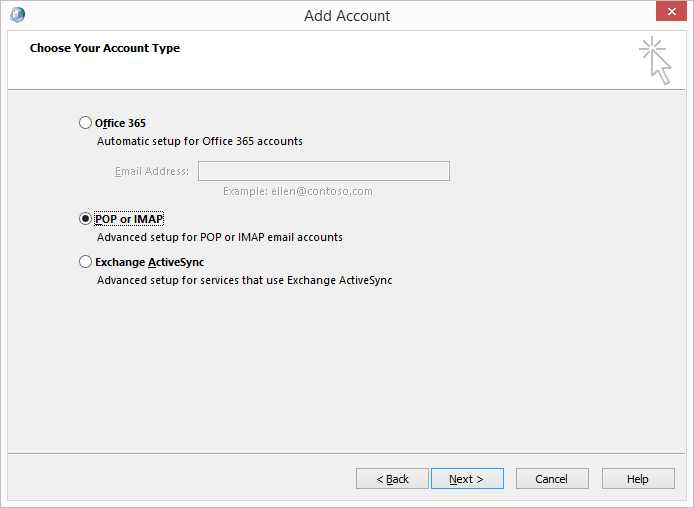Close the Add Account dialog window
Screen dimensions: 694x508
(671, 11)
